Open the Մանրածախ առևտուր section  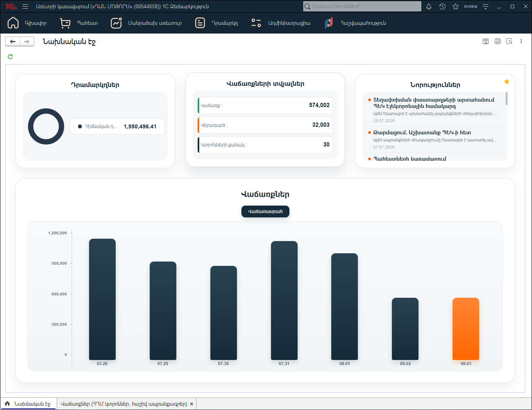(x=146, y=23)
